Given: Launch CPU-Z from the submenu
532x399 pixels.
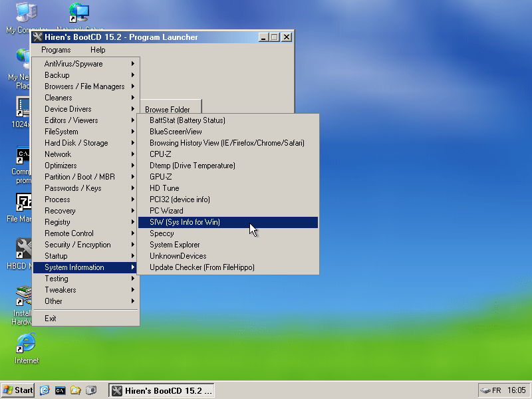Looking at the screenshot, I should (228, 154).
